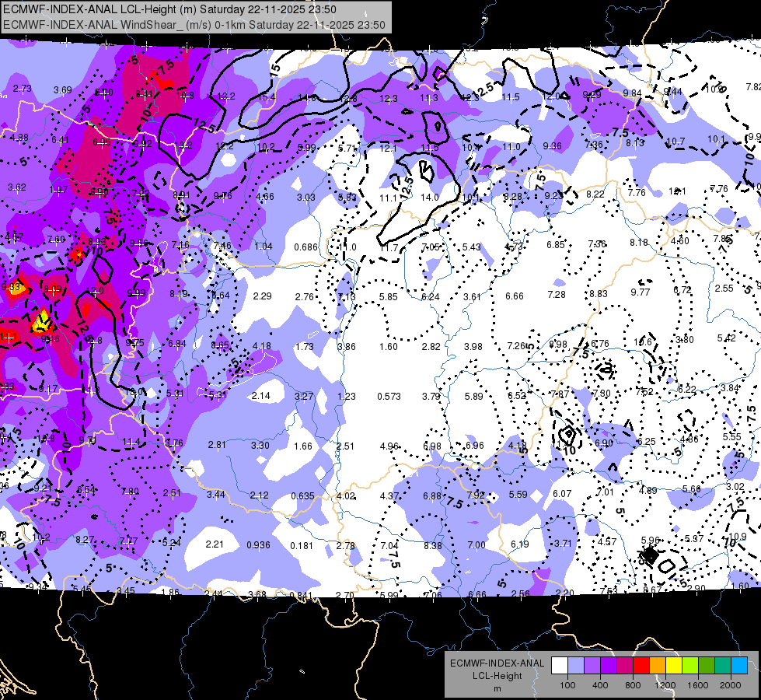Image resolution: width=761 pixels, height=700 pixels.
Task: Click the wind shear value 1.97
Action: click(x=59, y=190)
